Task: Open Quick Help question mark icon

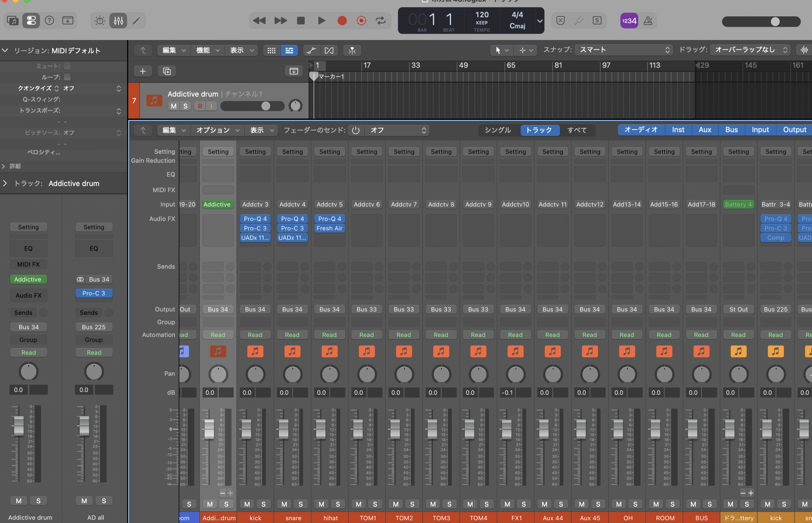Action: tap(49, 21)
